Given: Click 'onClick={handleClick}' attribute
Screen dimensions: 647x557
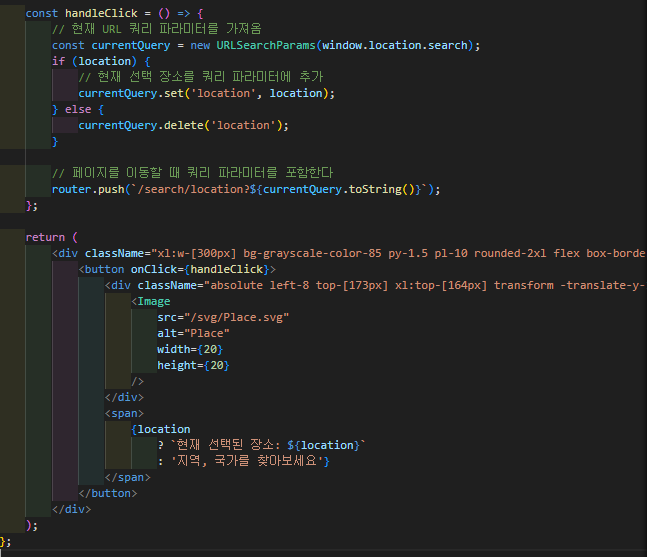Looking at the screenshot, I should (200, 270).
